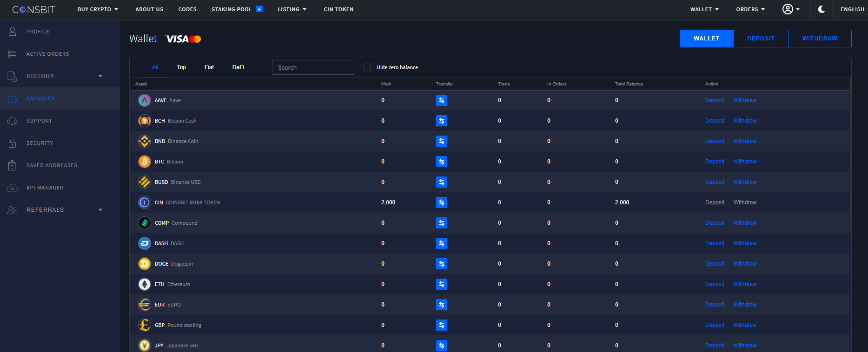Expand the Referrals sidebar section
Screen dimensions: 868x352
[100, 210]
